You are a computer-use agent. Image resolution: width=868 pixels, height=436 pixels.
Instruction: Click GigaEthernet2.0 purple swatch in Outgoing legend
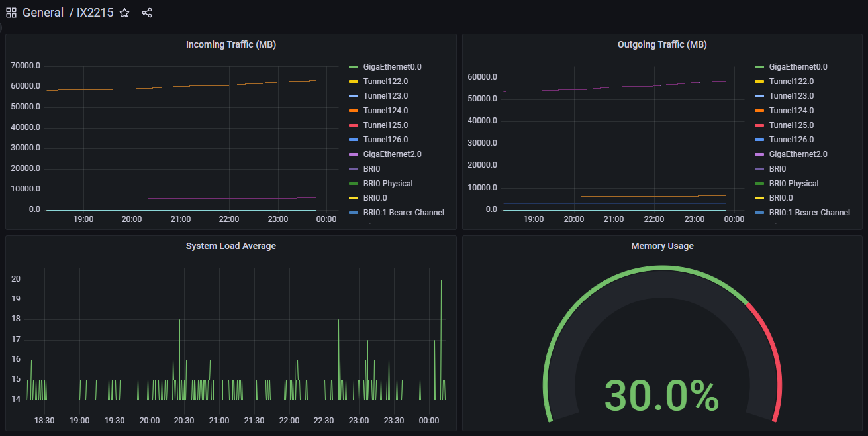click(759, 154)
